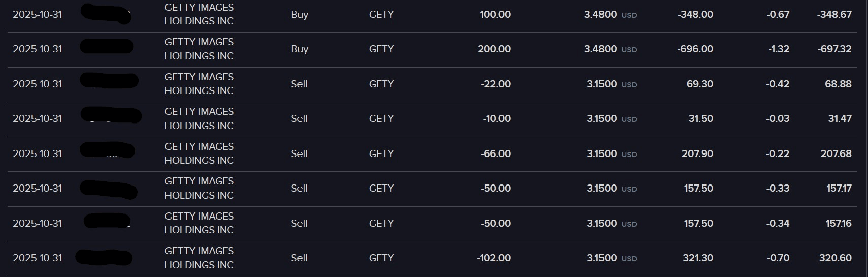The width and height of the screenshot is (868, 277).
Task: Select the -102.00 quantity cell
Action: [x=493, y=258]
